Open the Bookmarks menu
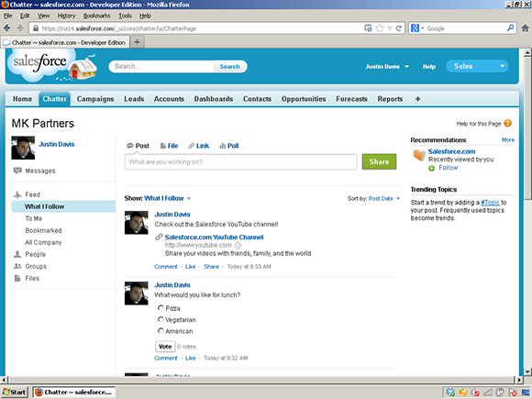The height and width of the screenshot is (399, 532). (x=96, y=16)
